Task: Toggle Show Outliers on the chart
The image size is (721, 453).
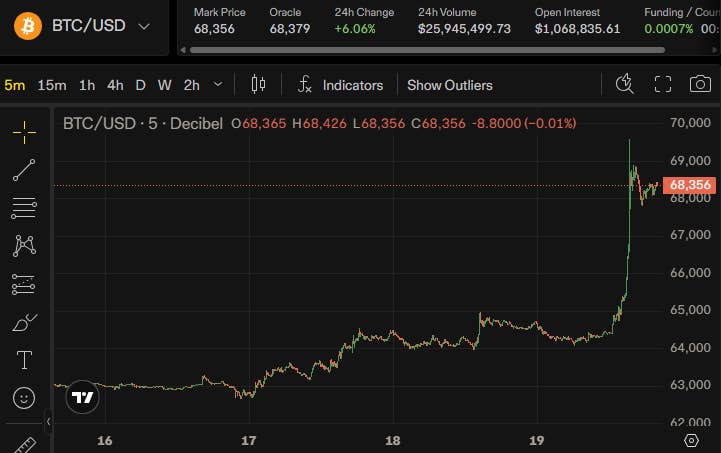Action: pyautogui.click(x=450, y=85)
